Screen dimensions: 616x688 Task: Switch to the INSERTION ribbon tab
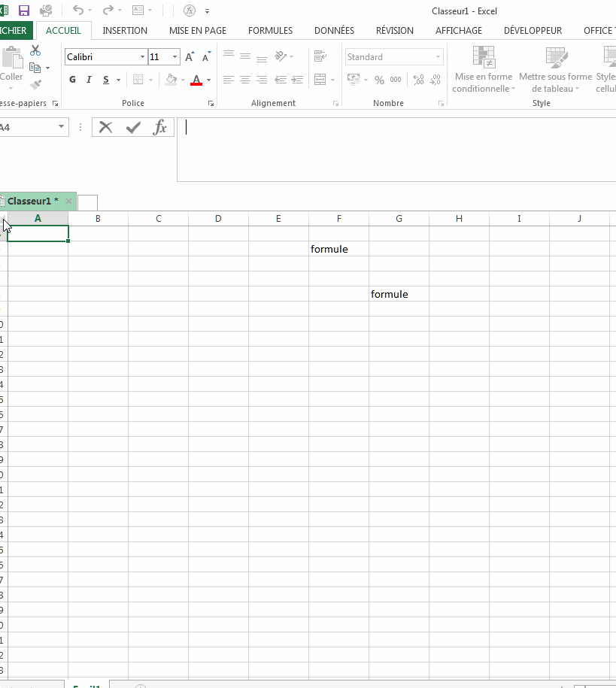pyautogui.click(x=125, y=31)
